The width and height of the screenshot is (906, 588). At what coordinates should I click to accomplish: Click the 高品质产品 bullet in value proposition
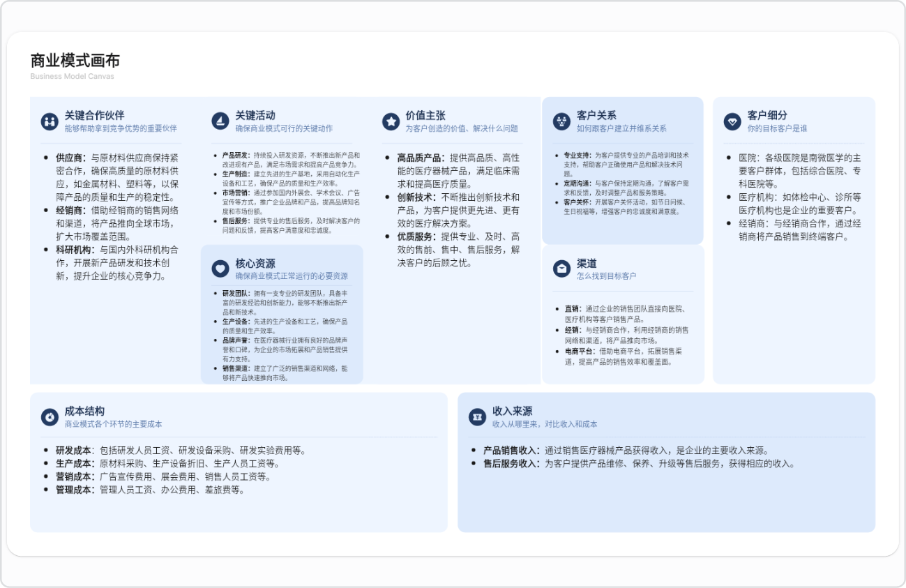(458, 171)
